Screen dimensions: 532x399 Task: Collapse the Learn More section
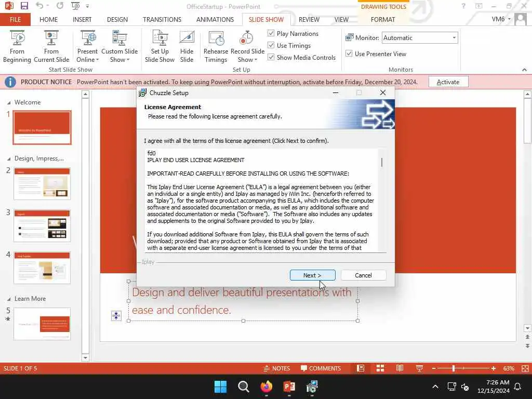click(x=9, y=299)
